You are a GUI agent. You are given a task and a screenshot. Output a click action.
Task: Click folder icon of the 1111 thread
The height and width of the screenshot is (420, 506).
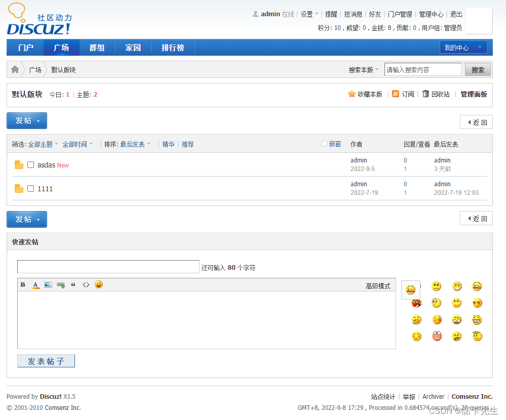pyautogui.click(x=19, y=189)
